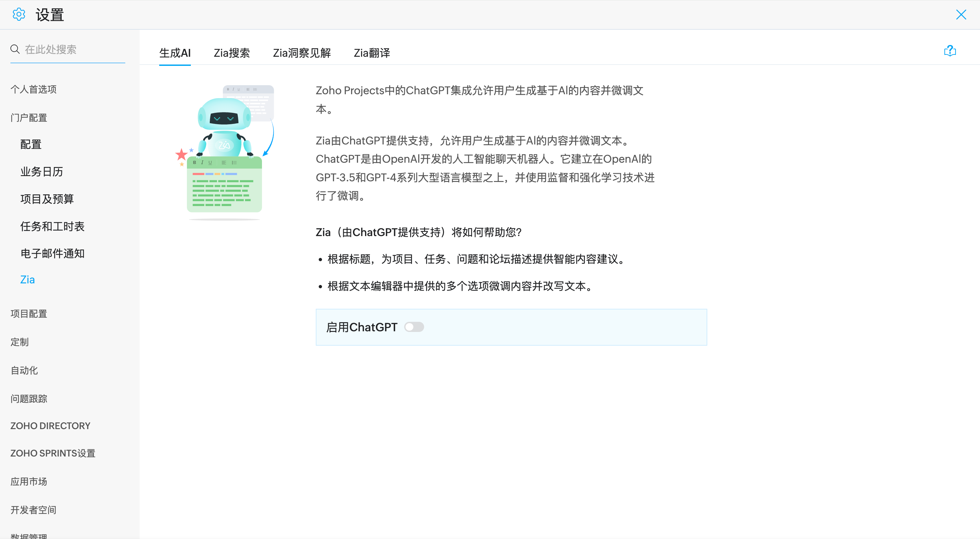The width and height of the screenshot is (980, 539).
Task: Go to 电子邮件通知 settings
Action: point(53,253)
